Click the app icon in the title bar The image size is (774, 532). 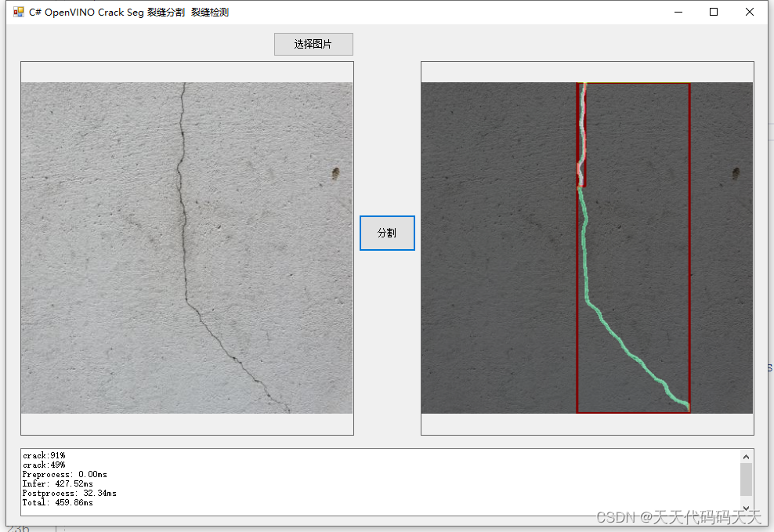[x=18, y=12]
